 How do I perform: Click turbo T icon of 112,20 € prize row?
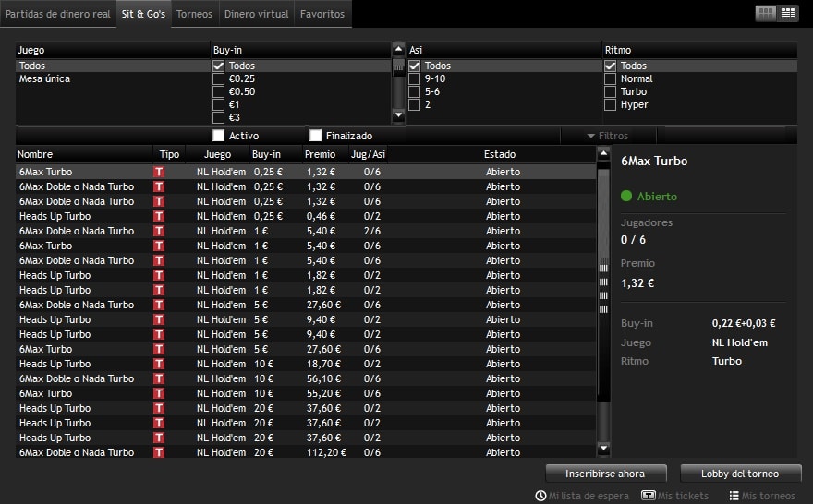click(159, 452)
